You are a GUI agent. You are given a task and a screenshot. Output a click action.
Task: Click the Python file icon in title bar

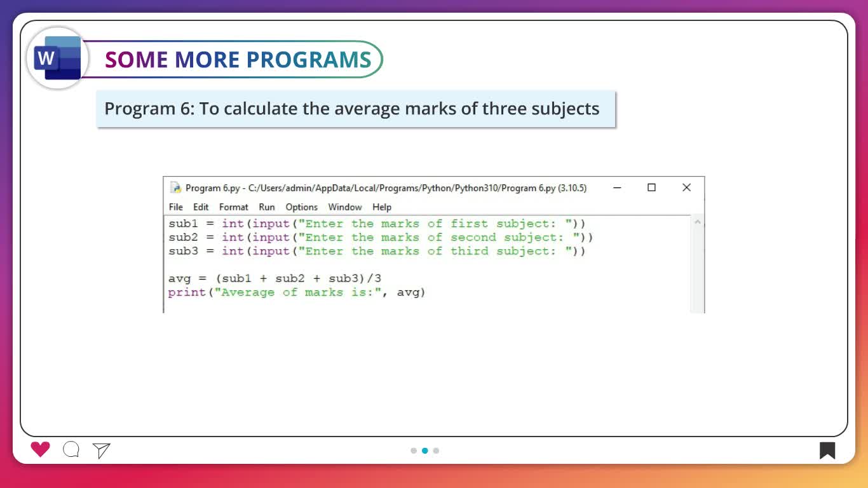tap(175, 188)
